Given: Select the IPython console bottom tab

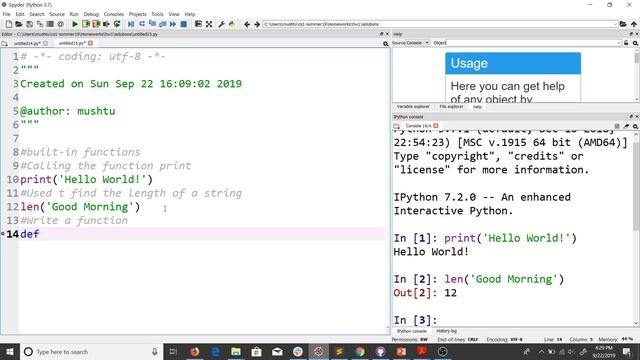Looking at the screenshot, I should (411, 331).
